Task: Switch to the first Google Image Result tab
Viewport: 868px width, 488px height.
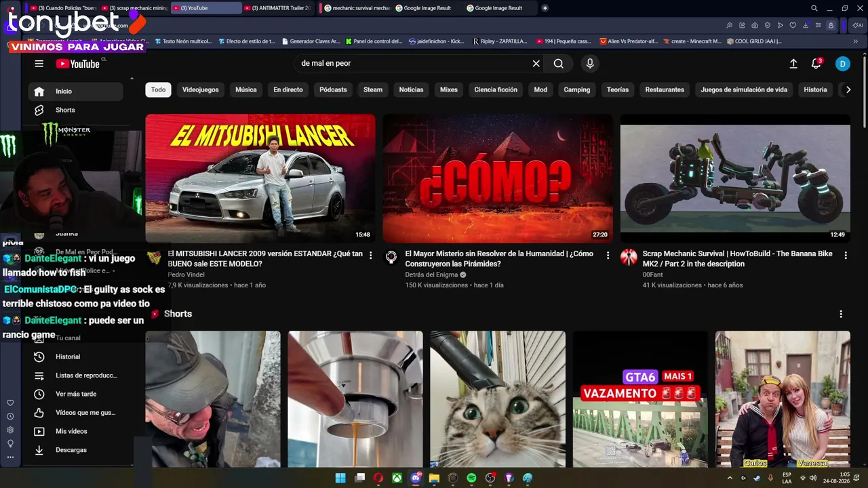Action: pos(427,8)
